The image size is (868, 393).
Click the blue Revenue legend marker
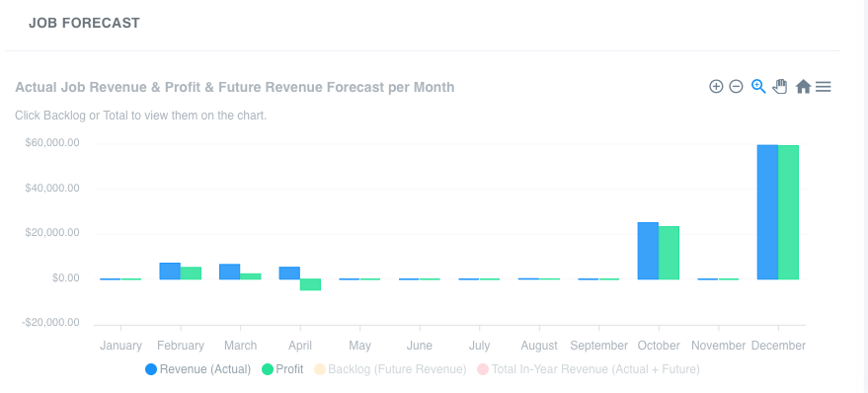click(x=151, y=369)
